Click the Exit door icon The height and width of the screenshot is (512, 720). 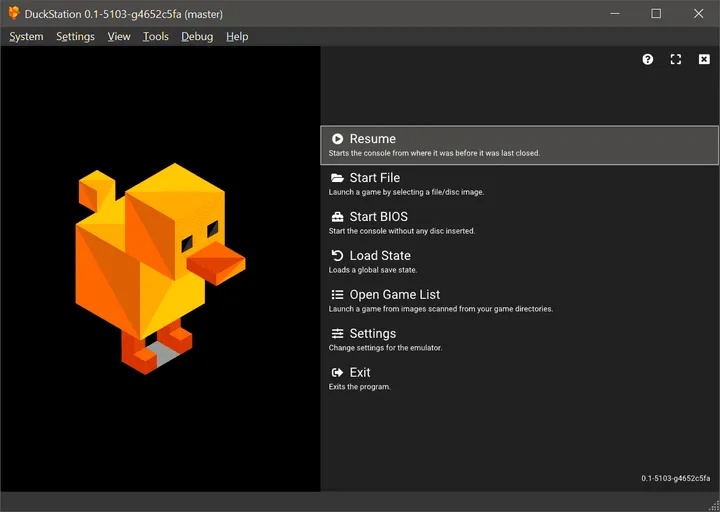338,372
